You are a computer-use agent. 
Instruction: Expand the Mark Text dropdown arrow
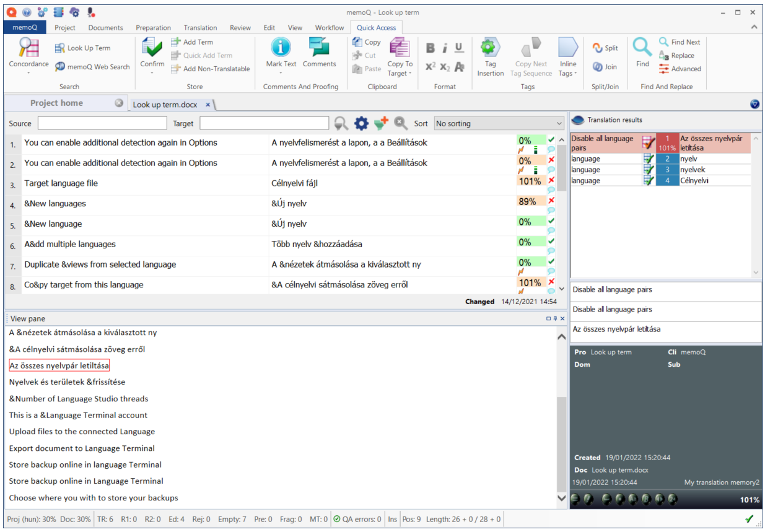click(x=281, y=73)
